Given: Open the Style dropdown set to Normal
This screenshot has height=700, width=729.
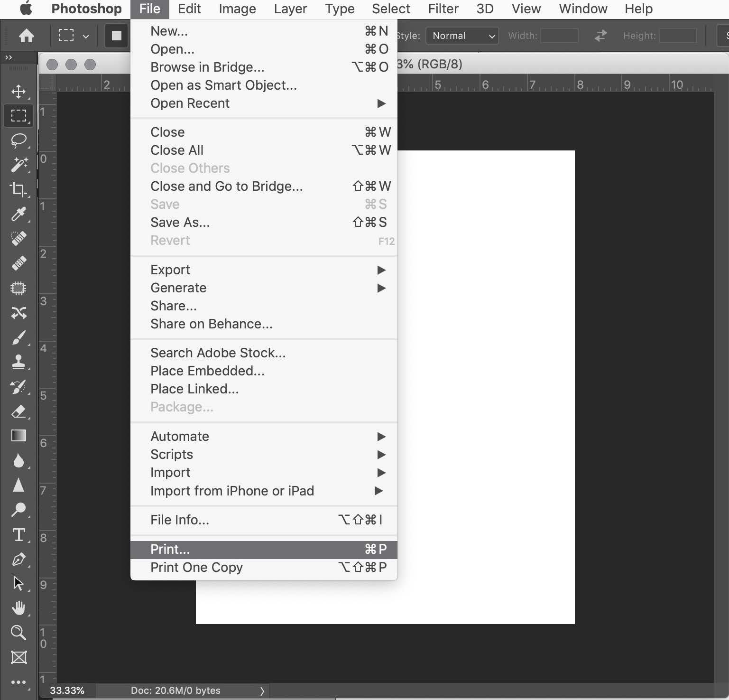Looking at the screenshot, I should coord(462,36).
